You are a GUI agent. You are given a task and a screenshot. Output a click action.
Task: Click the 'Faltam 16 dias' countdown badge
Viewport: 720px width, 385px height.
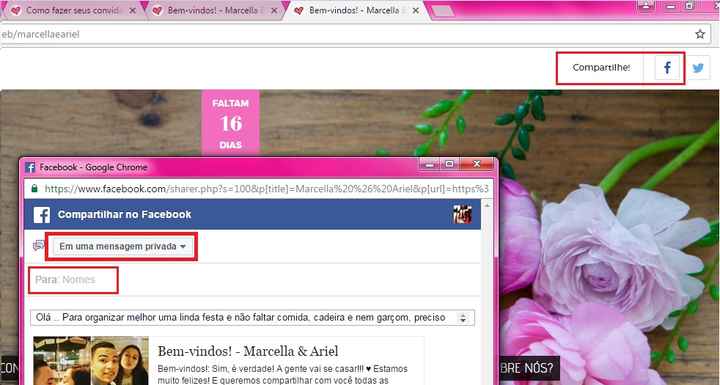point(231,123)
